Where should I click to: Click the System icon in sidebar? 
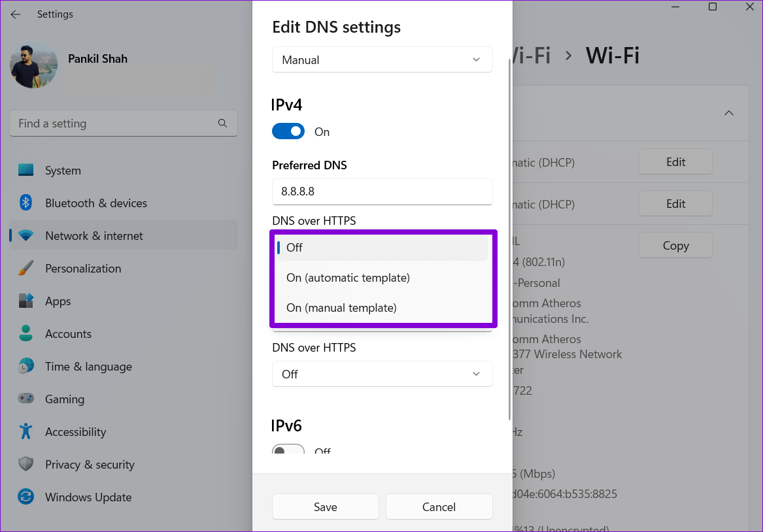click(x=26, y=171)
